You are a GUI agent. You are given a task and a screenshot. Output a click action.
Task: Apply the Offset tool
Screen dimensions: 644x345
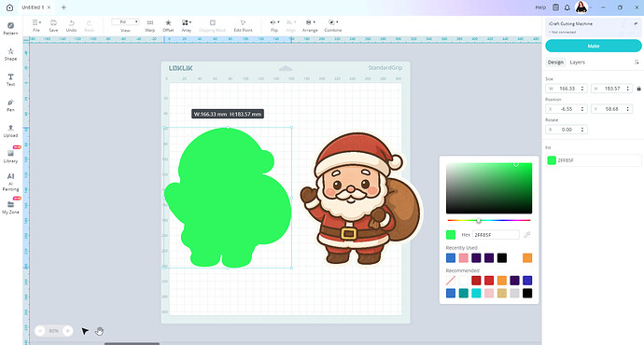coord(168,25)
